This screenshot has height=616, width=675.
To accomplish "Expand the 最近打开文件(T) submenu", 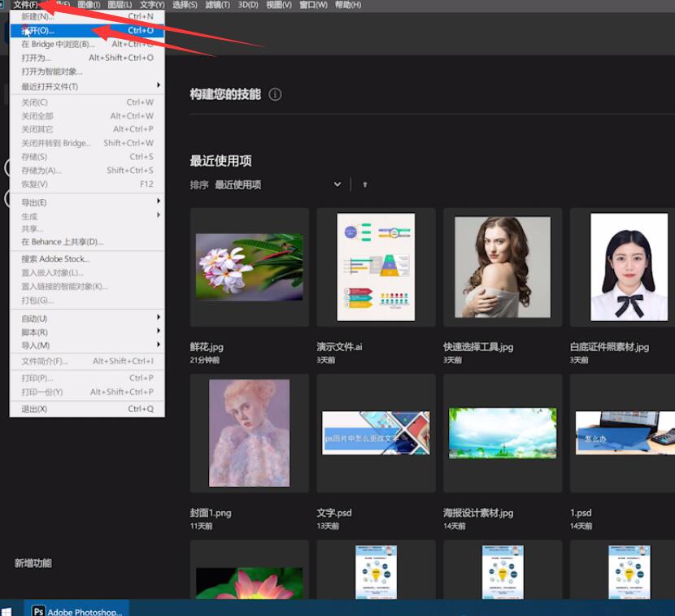I will click(87, 86).
